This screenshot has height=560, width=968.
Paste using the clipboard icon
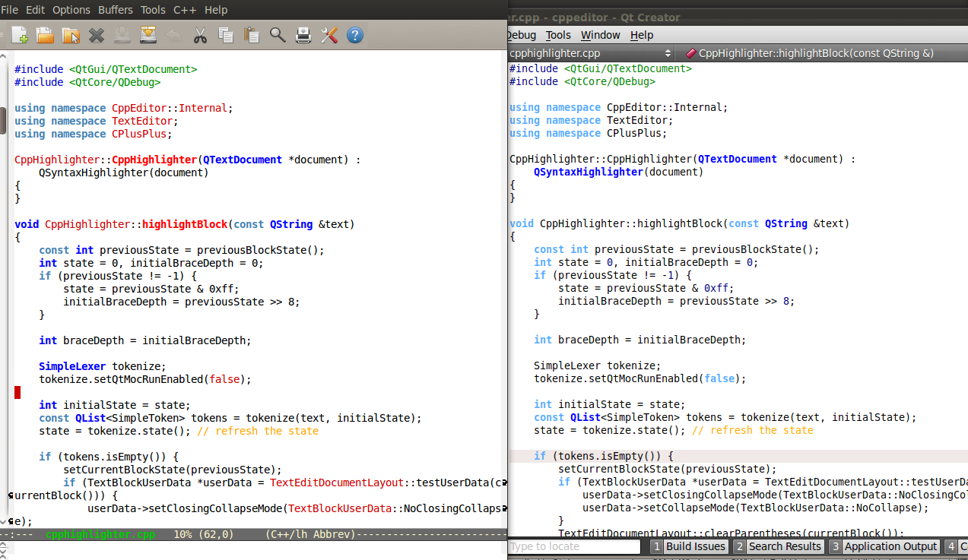pos(252,35)
